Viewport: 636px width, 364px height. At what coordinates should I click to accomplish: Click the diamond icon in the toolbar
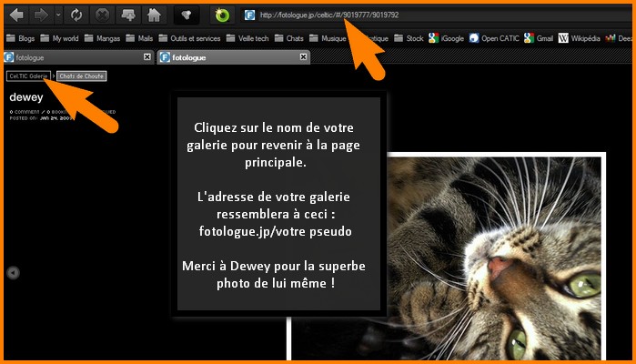[187, 15]
